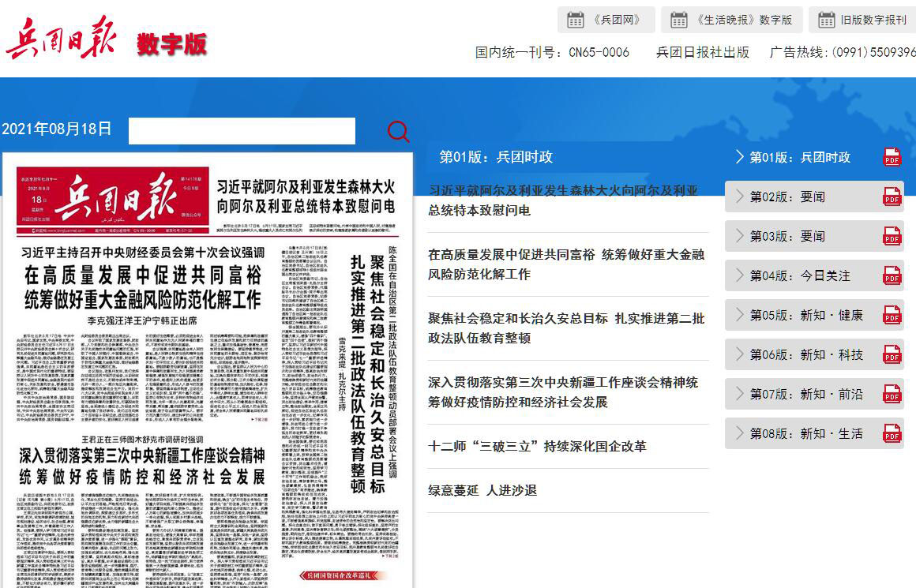Download PDF of 第01版 兵团时政
The image size is (916, 588).
[x=892, y=157]
